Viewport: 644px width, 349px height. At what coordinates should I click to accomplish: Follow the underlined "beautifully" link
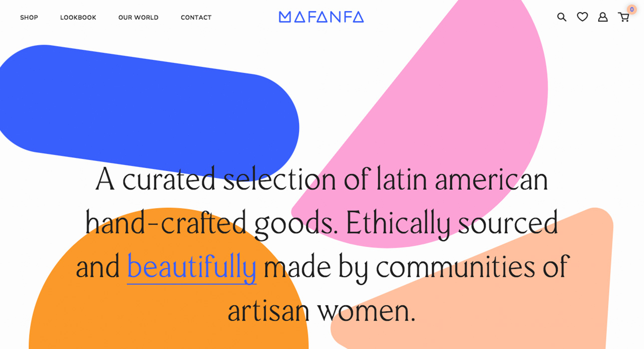coord(192,266)
